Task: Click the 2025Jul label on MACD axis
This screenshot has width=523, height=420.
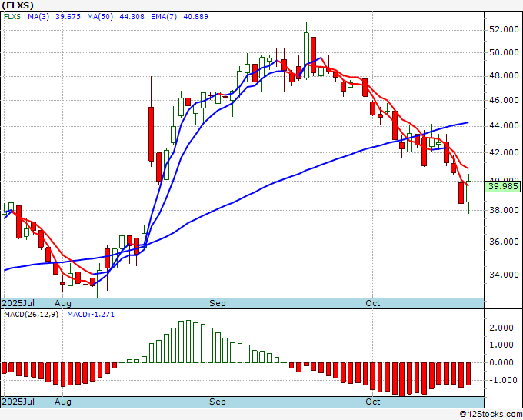Action: pos(18,402)
